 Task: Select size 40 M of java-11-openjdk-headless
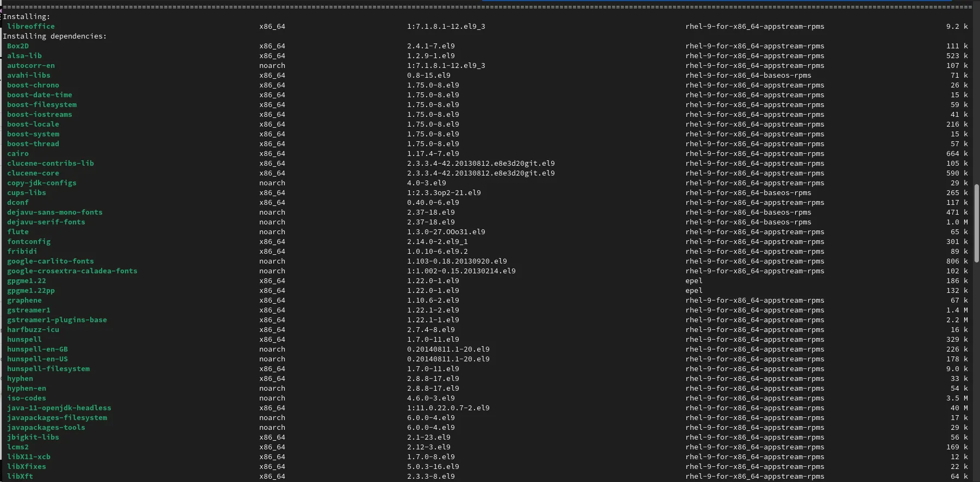click(x=959, y=408)
